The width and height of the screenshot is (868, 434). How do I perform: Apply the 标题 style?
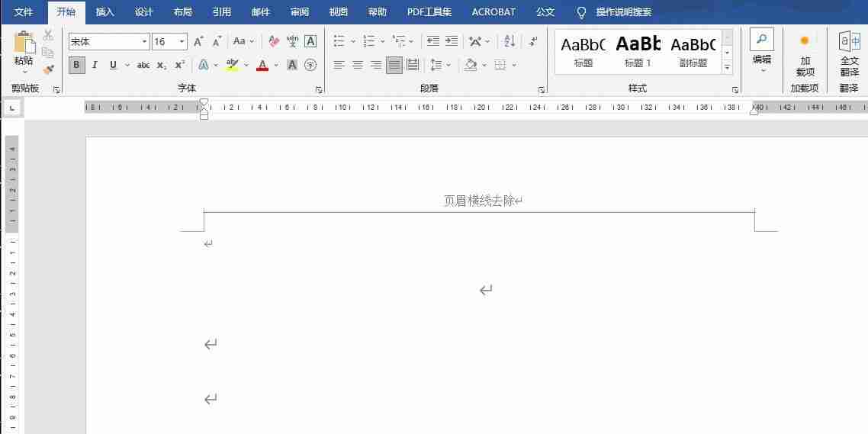[x=583, y=51]
